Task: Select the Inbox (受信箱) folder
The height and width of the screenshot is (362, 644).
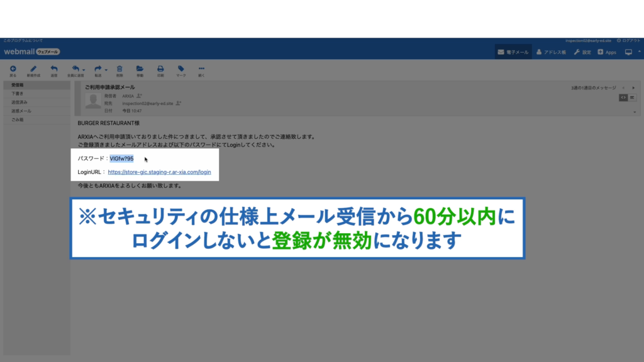Action: (x=37, y=85)
